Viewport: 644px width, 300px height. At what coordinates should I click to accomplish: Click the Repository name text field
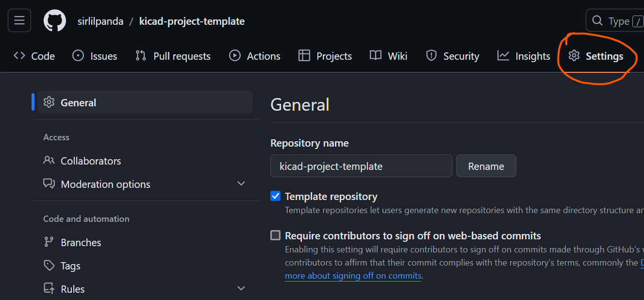click(361, 166)
